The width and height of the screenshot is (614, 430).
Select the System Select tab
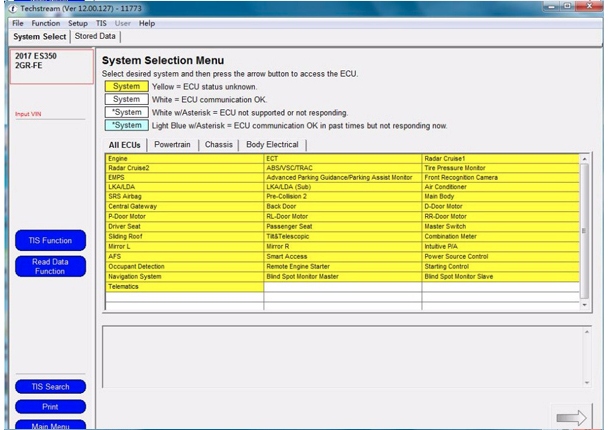point(40,37)
